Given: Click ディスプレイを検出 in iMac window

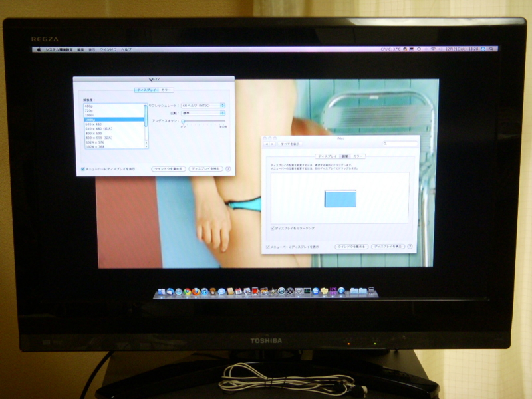Looking at the screenshot, I should click(x=388, y=247).
